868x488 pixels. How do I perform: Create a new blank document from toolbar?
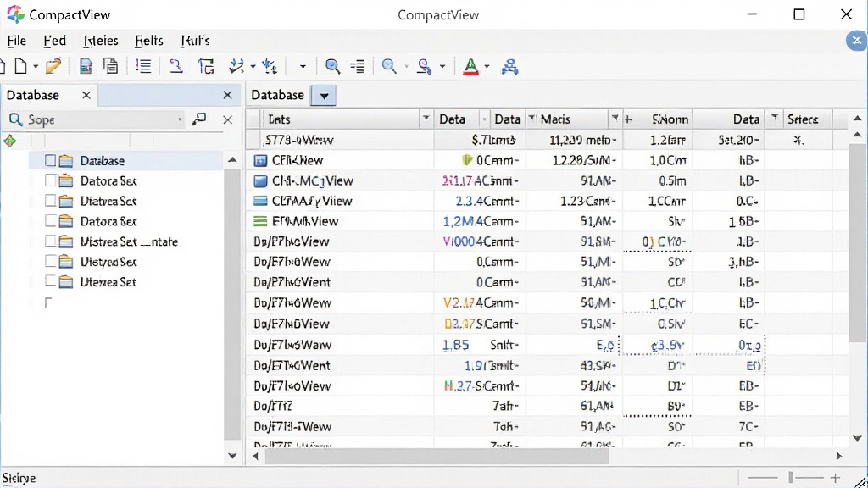click(x=20, y=66)
